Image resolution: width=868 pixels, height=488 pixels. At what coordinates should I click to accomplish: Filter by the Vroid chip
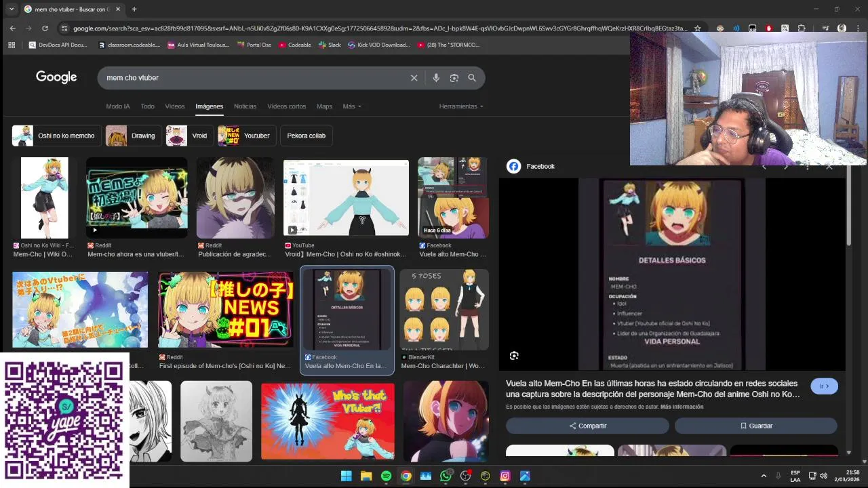[190, 136]
